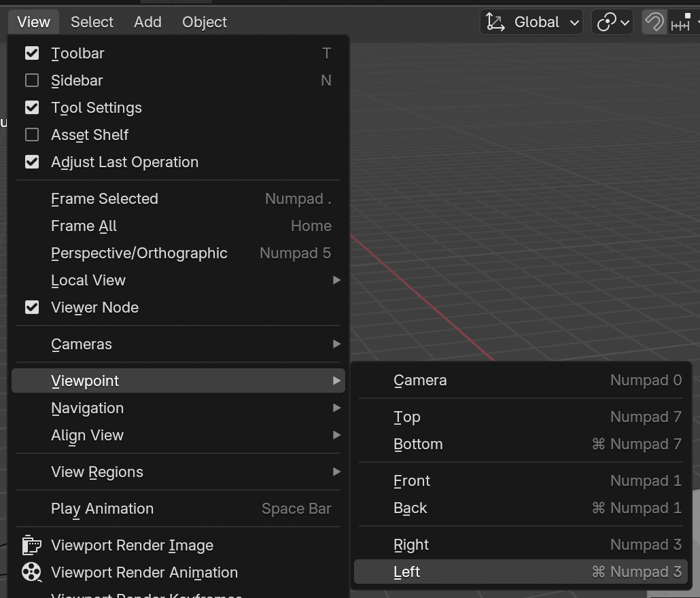
Task: Enable the Asset Shelf checkbox
Action: pos(32,135)
